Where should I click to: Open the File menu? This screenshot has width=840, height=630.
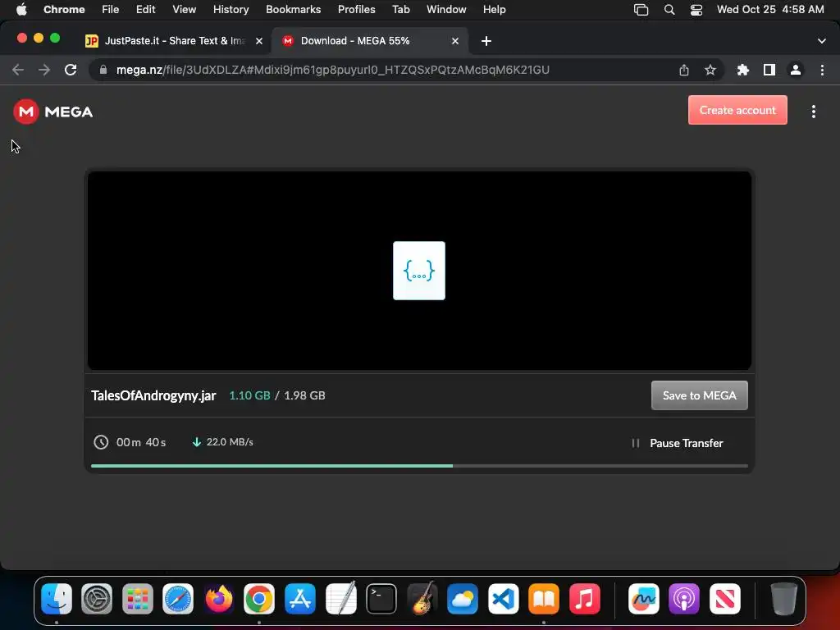[111, 9]
